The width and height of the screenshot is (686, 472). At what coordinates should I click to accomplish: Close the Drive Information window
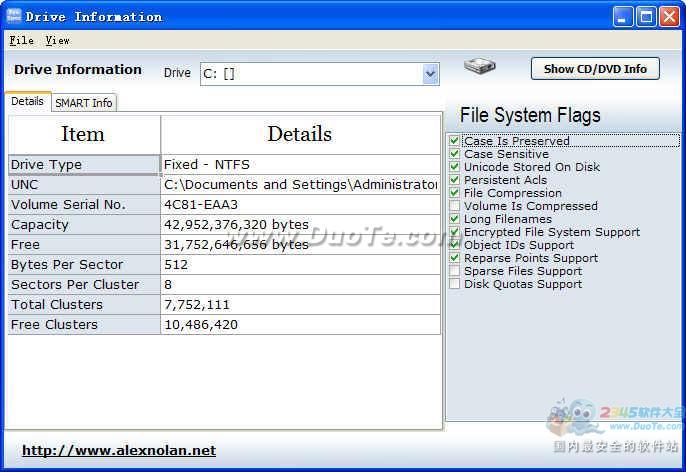tap(669, 17)
